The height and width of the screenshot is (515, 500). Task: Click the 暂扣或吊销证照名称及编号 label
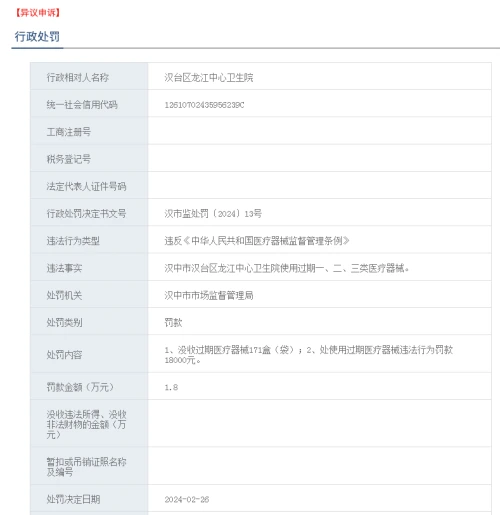(86, 467)
